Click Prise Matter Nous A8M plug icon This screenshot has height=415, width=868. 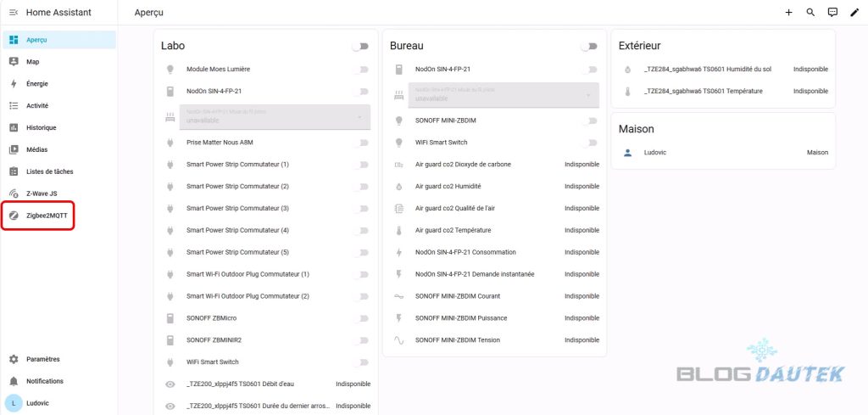tap(170, 143)
